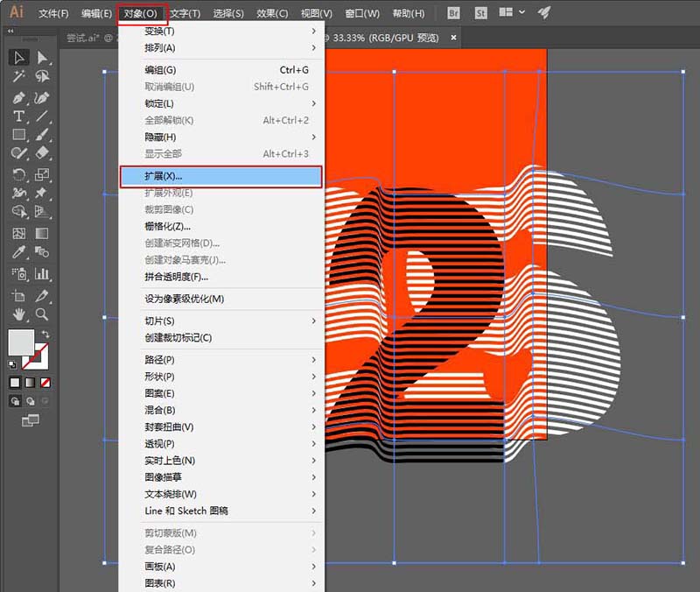Open Adobe Bridge via Br icon
This screenshot has width=700, height=592.
click(x=453, y=13)
